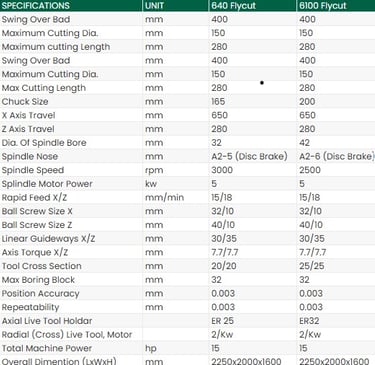Click 15/18 under the 6100 Flycut column
375x365 pixels.
click(x=310, y=197)
